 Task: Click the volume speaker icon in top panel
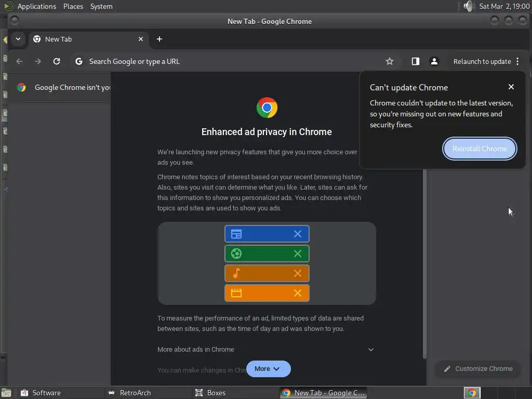(x=468, y=6)
